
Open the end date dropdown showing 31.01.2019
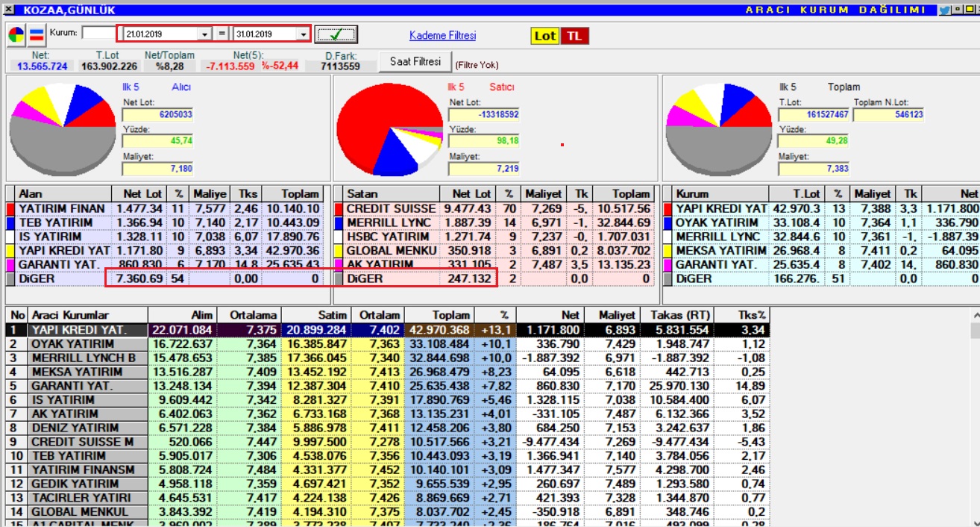[303, 34]
